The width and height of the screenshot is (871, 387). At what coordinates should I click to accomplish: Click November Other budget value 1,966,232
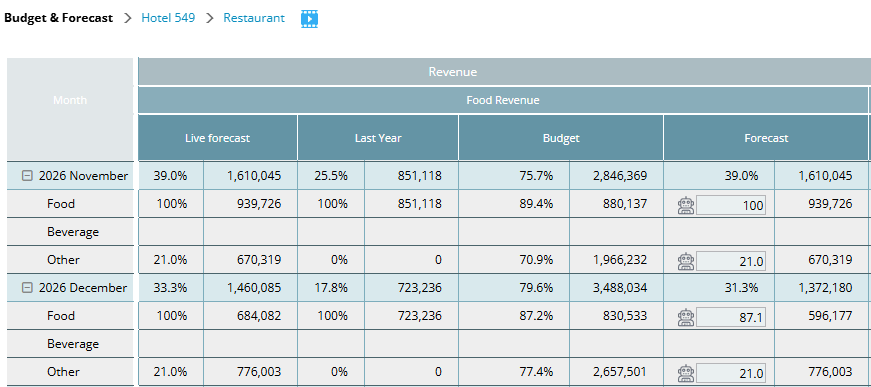[620, 260]
